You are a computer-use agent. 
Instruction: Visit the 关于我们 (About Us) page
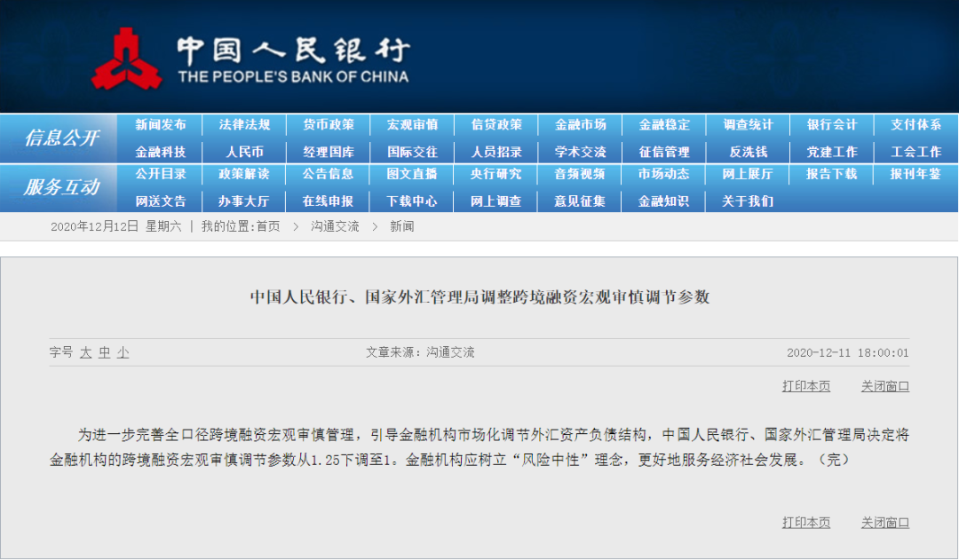pyautogui.click(x=748, y=201)
